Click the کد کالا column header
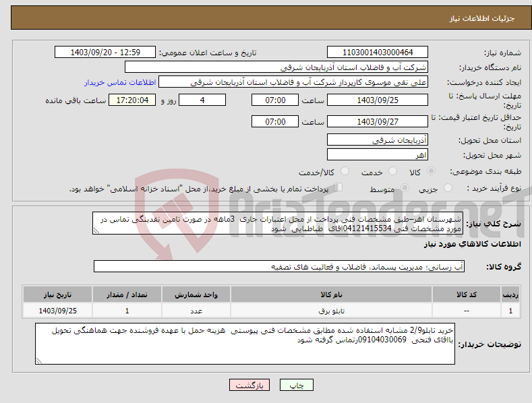Image resolution: width=532 pixels, height=403 pixels. coord(467,294)
